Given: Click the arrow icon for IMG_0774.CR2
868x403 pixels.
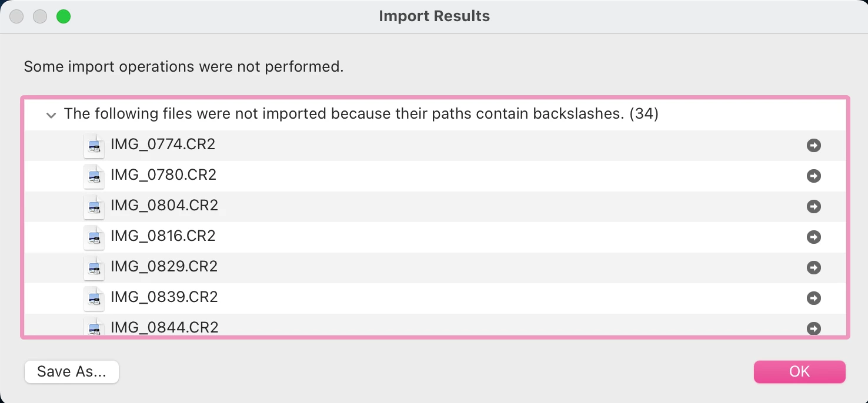Looking at the screenshot, I should coord(814,145).
